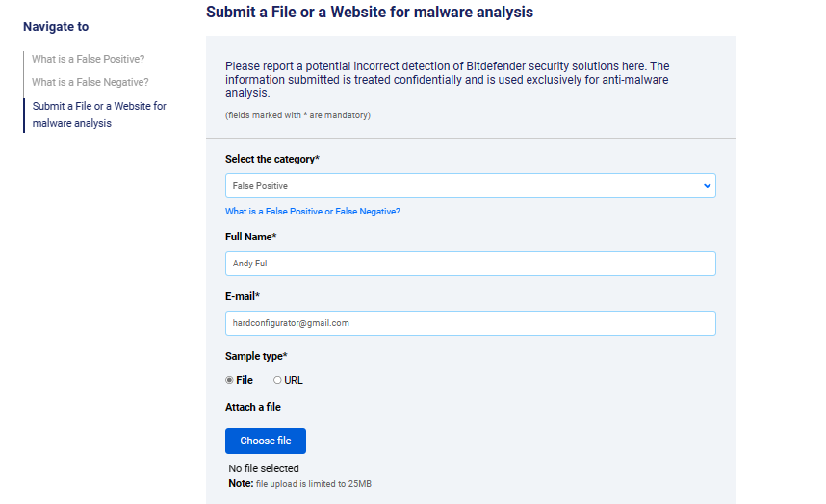
Task: Click the 'Navigate to' sidebar heading
Action: click(x=56, y=27)
